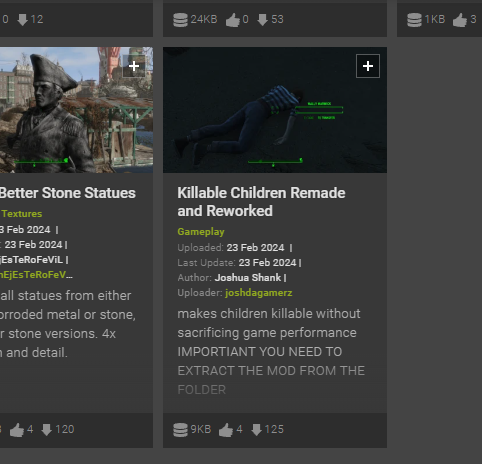Open the Killable Children mod preview image
The image size is (482, 464).
275,110
